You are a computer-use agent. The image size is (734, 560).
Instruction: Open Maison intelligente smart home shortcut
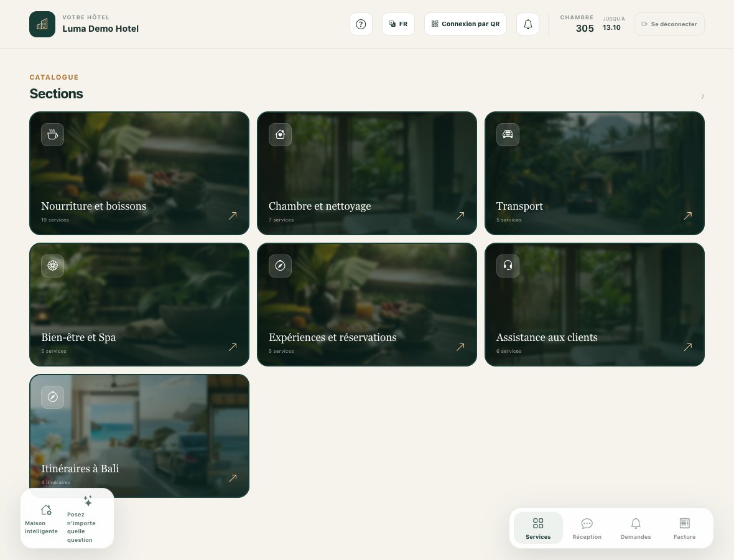tap(41, 518)
